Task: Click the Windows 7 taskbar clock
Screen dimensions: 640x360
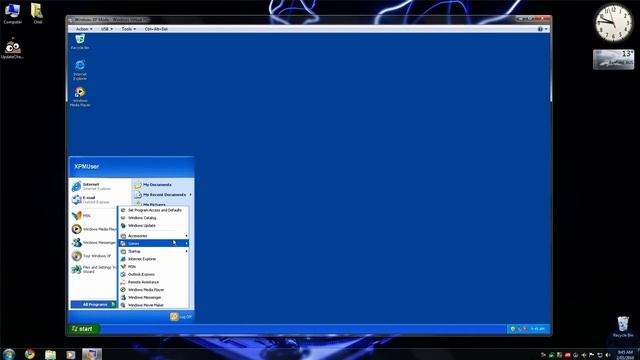Action: coord(625,354)
